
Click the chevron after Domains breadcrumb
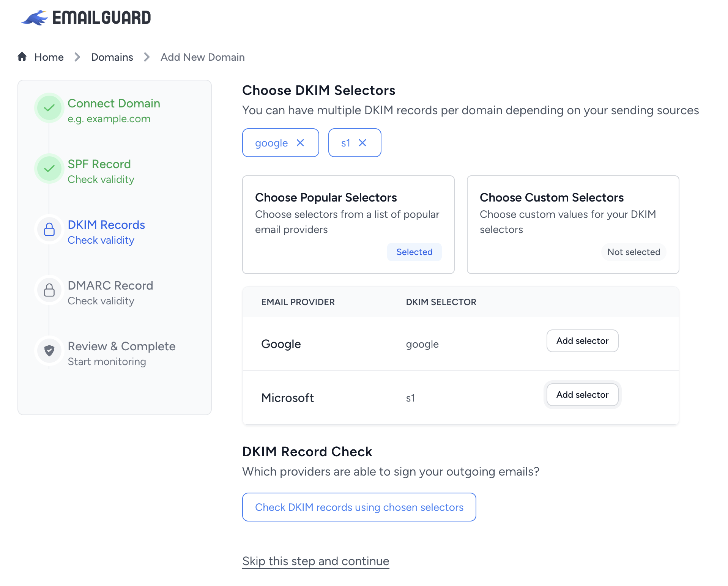147,57
